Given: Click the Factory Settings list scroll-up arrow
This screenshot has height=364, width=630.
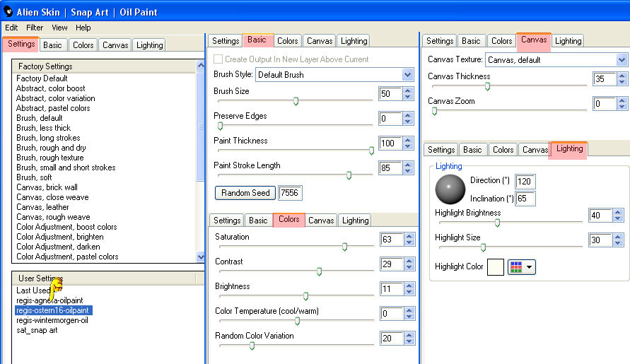Looking at the screenshot, I should tap(201, 65).
